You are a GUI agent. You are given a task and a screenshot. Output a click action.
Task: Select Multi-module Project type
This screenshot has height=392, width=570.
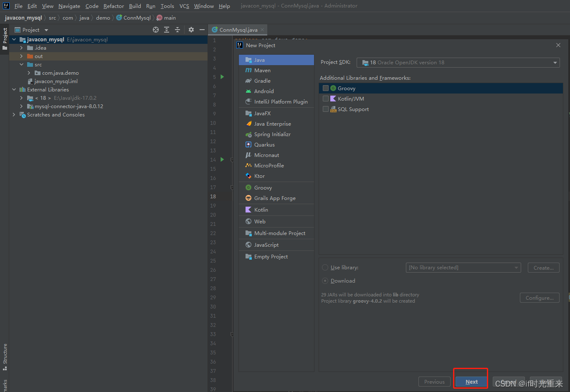coord(276,233)
